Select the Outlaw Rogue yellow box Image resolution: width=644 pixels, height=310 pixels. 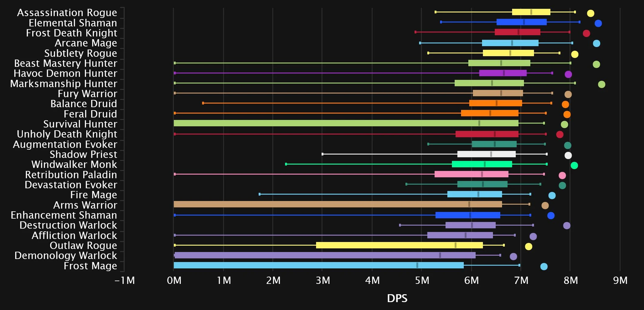399,245
